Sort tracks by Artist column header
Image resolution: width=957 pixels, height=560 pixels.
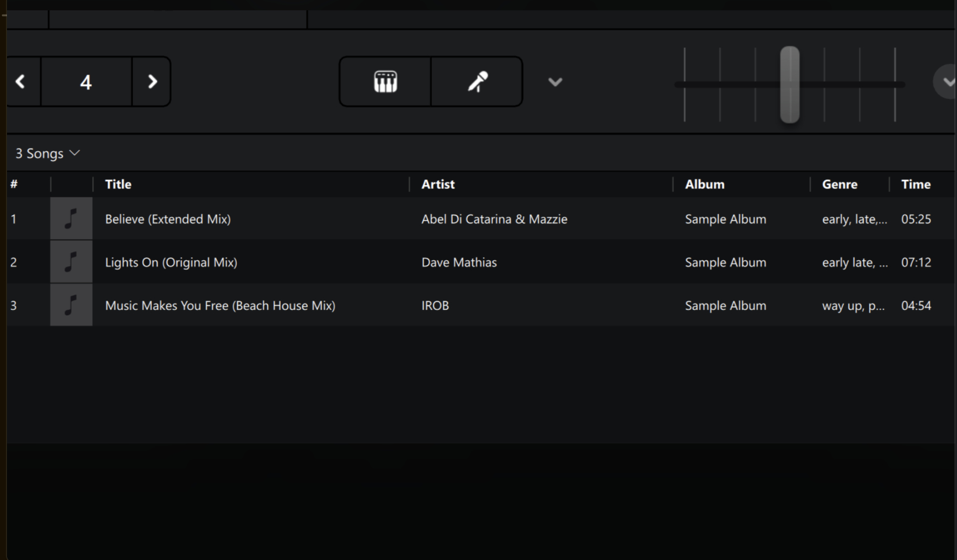point(438,185)
